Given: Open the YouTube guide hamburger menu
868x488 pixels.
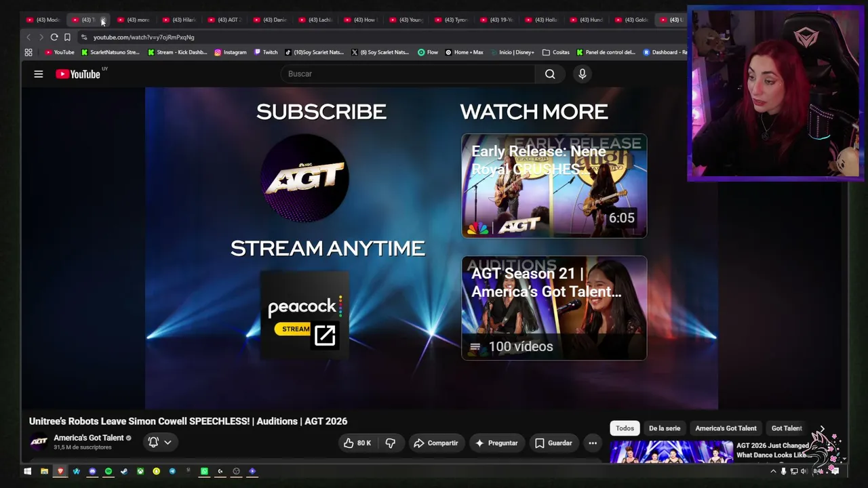Looking at the screenshot, I should pyautogui.click(x=39, y=74).
